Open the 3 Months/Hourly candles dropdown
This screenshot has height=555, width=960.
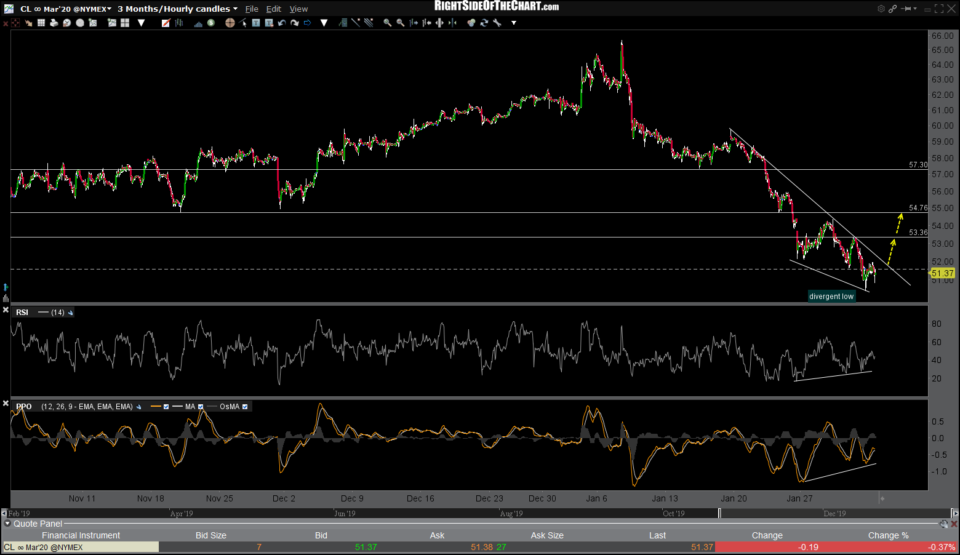click(x=177, y=9)
